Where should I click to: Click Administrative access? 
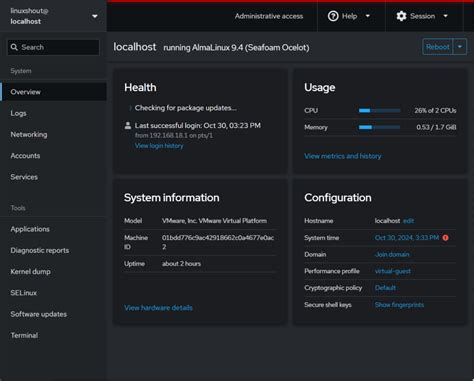tap(269, 16)
